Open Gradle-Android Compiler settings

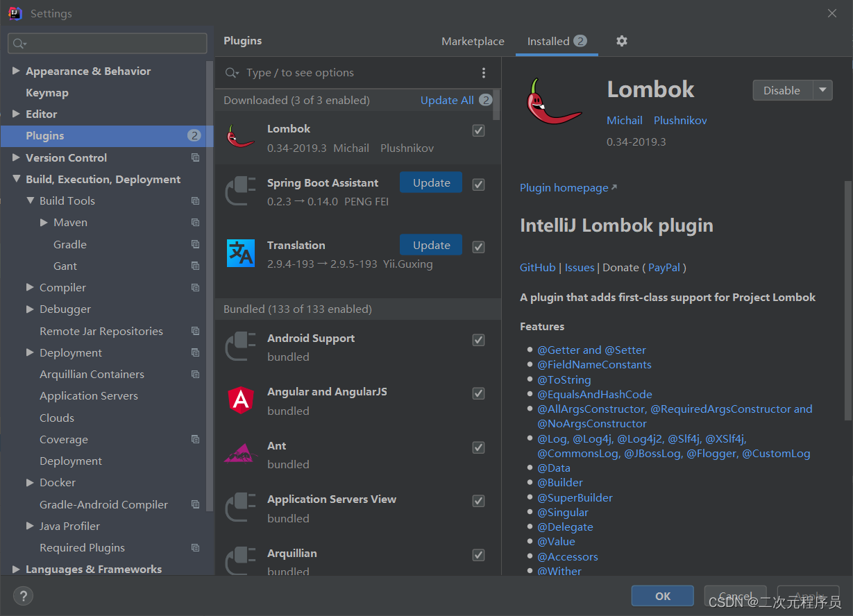(x=103, y=504)
